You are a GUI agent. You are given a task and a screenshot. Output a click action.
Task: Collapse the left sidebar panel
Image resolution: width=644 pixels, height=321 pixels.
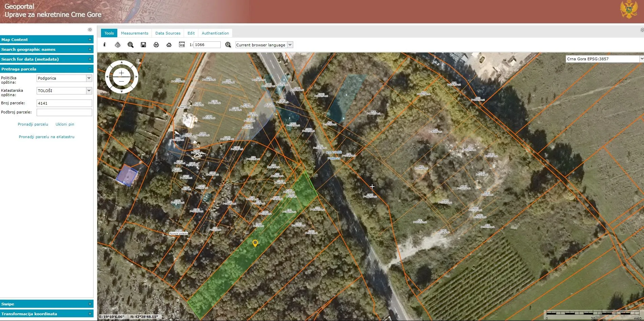[90, 30]
